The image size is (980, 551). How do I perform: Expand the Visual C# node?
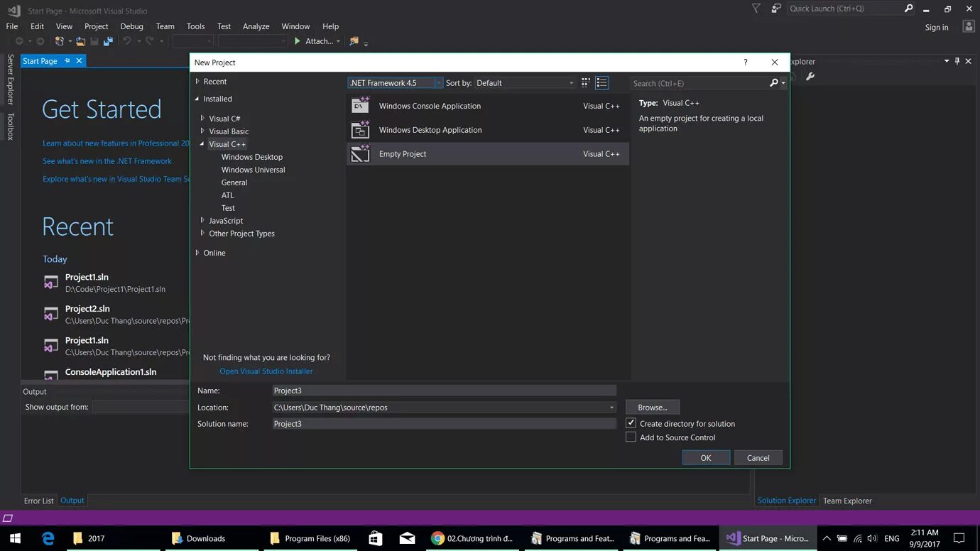coord(202,119)
